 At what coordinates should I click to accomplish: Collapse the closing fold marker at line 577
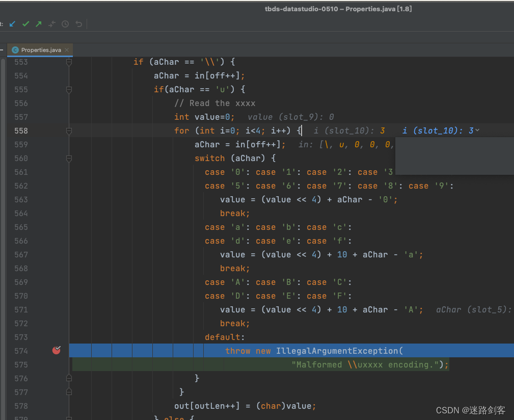click(x=69, y=392)
